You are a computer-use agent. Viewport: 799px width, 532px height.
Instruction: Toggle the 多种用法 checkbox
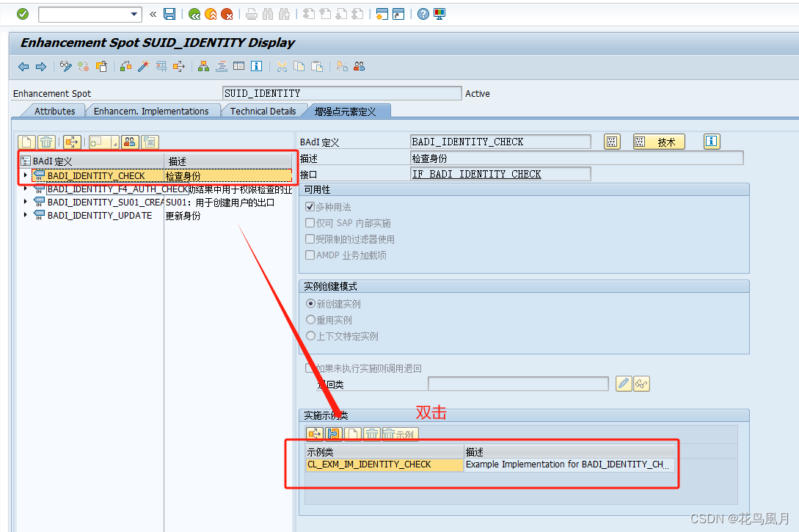coord(310,207)
